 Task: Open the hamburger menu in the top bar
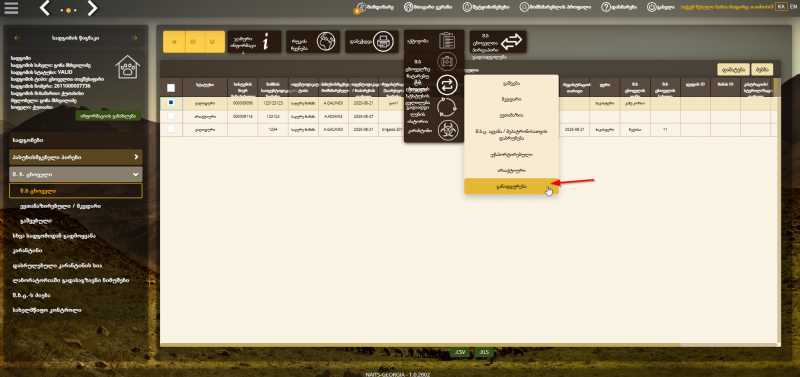[x=11, y=8]
